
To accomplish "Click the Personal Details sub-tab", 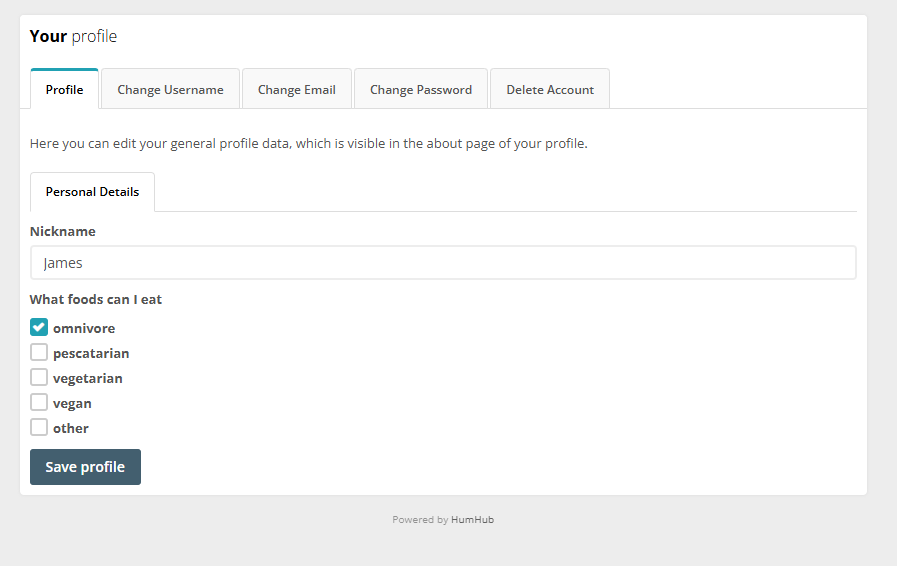I will click(x=92, y=192).
